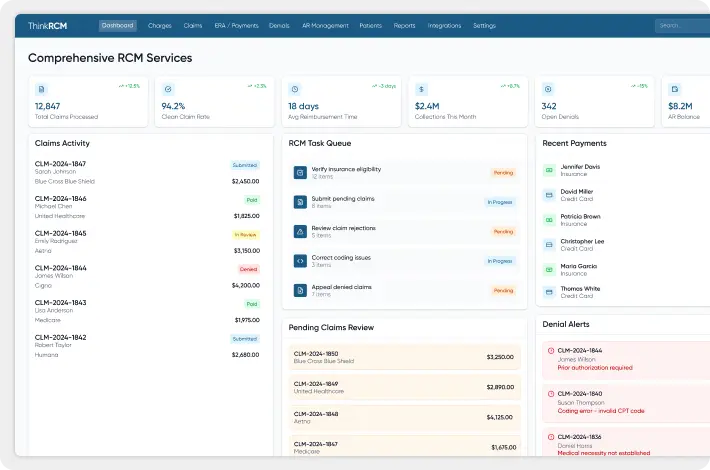Viewport: 710px width, 470px height.
Task: Select claim CLM-2024-1845 in Claims Activity
Action: [x=147, y=242]
